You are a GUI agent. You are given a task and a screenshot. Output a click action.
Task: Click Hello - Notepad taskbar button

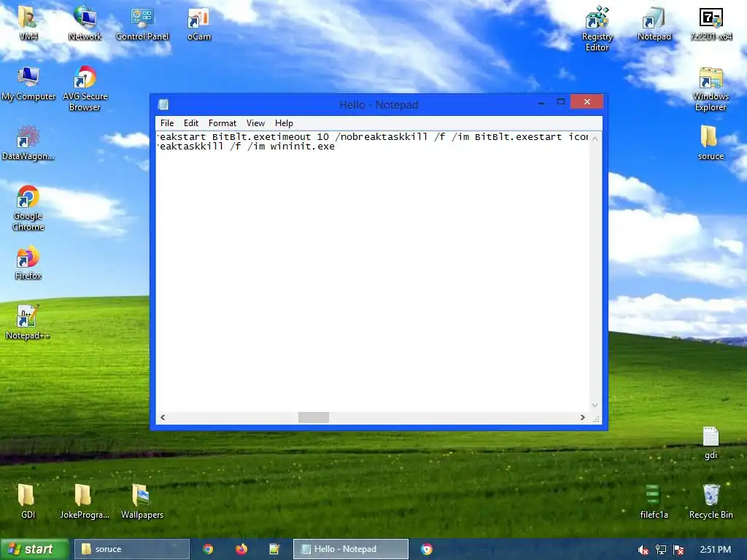point(351,549)
